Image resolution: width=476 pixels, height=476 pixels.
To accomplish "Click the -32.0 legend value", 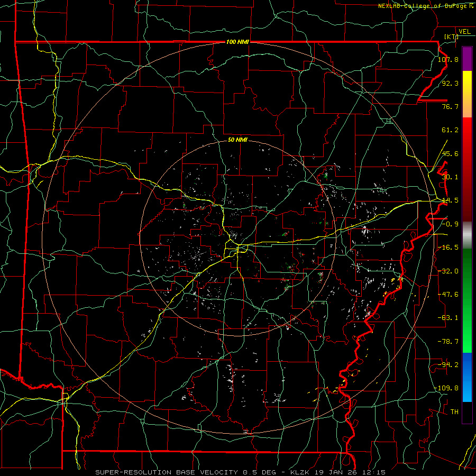I will point(448,271).
